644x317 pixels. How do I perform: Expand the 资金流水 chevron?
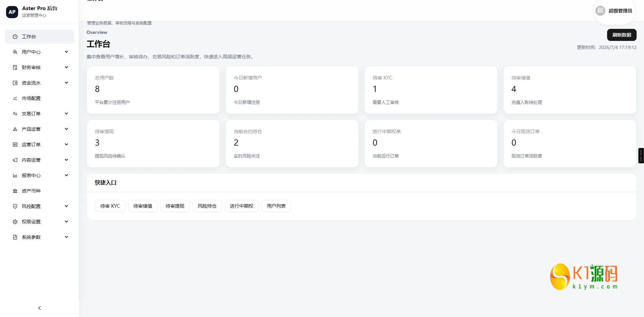tap(66, 83)
